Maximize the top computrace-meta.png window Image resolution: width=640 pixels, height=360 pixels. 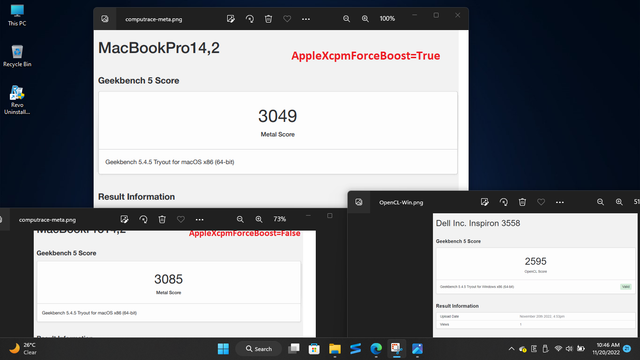pyautogui.click(x=436, y=16)
